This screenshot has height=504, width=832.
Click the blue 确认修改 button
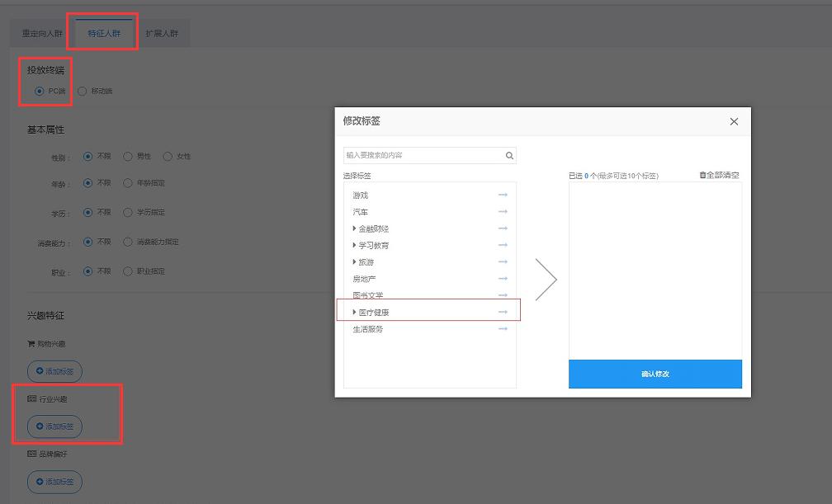pos(655,374)
